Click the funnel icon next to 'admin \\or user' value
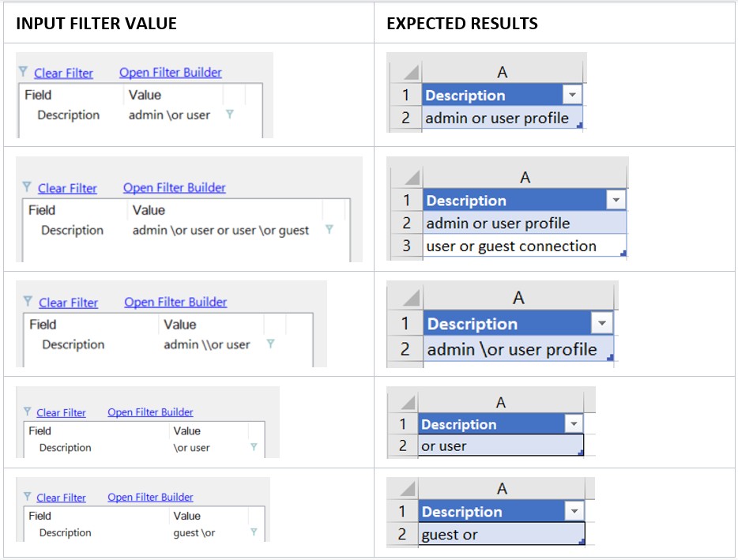The height and width of the screenshot is (560, 738). click(x=270, y=344)
